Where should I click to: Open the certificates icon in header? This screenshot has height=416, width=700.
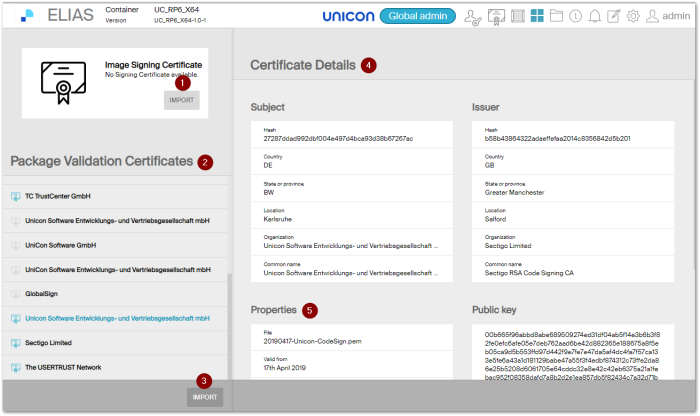coord(496,17)
